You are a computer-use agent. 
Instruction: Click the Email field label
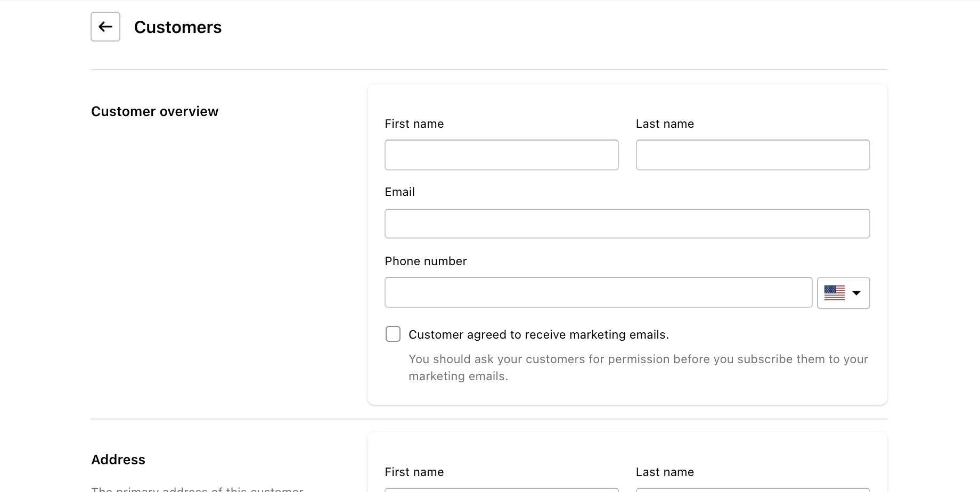pos(399,192)
